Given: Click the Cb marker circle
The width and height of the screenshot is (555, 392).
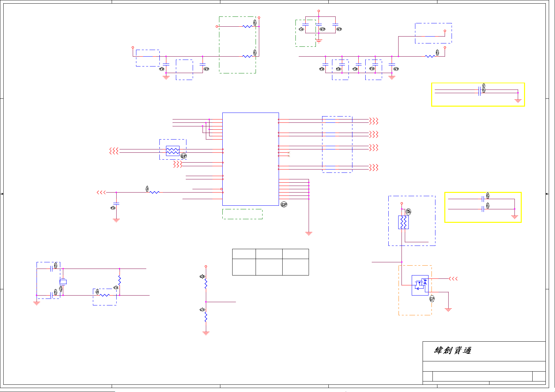Looking at the screenshot, I should coord(408,212).
